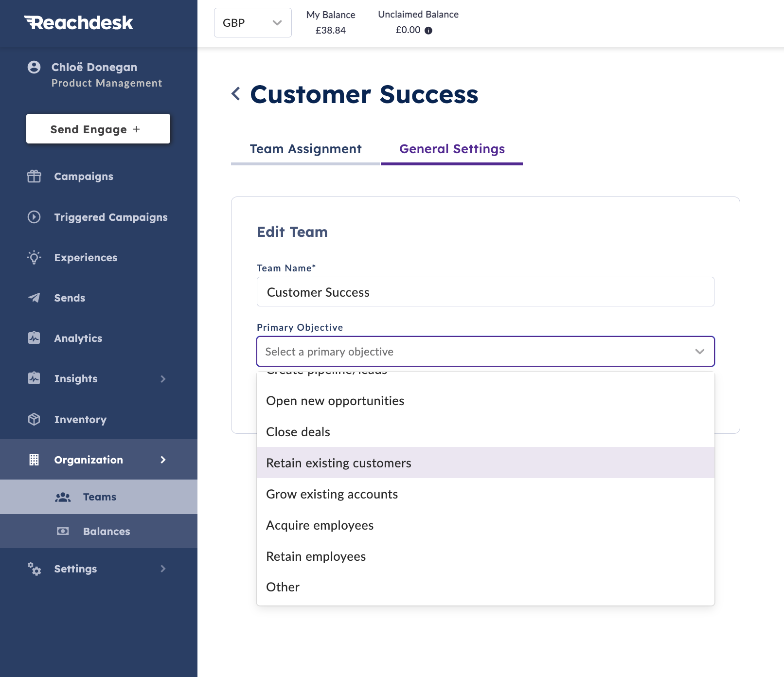Click the Product Management role text
The image size is (784, 677).
coord(107,83)
